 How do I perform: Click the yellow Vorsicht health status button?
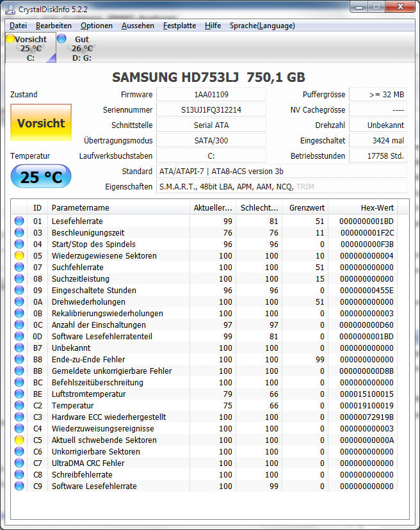pyautogui.click(x=41, y=122)
